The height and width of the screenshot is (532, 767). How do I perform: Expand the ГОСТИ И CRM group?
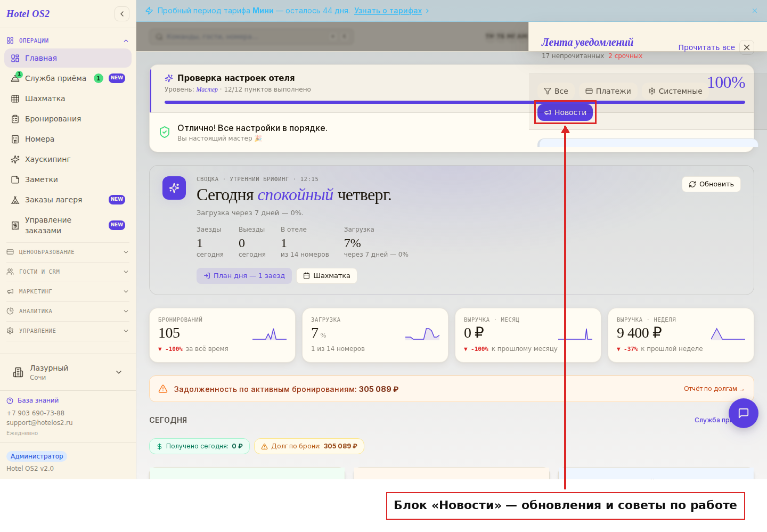tap(68, 272)
